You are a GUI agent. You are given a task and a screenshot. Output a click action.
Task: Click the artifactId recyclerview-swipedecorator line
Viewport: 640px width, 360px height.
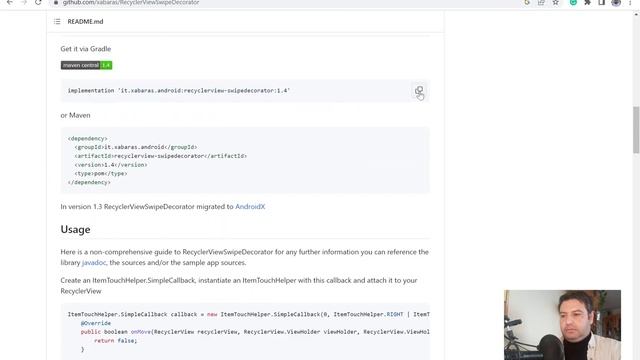(160, 156)
